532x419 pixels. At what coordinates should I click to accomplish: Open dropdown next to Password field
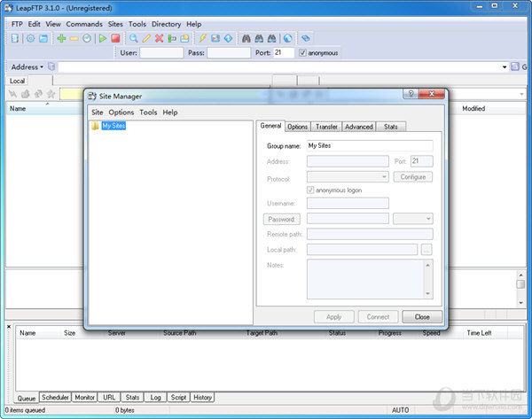click(x=428, y=218)
